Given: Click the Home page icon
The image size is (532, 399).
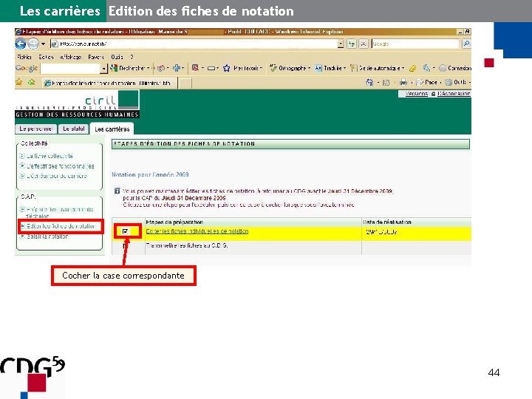Looking at the screenshot, I should click(370, 83).
